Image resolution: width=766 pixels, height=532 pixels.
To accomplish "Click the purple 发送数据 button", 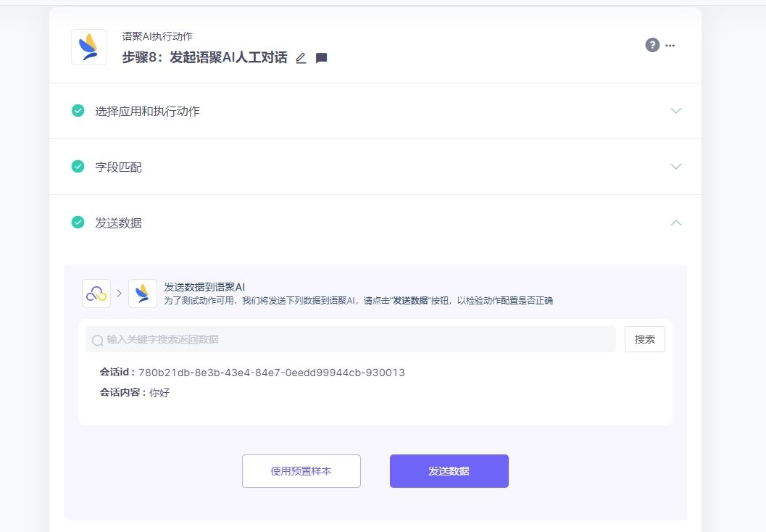I will pyautogui.click(x=449, y=471).
